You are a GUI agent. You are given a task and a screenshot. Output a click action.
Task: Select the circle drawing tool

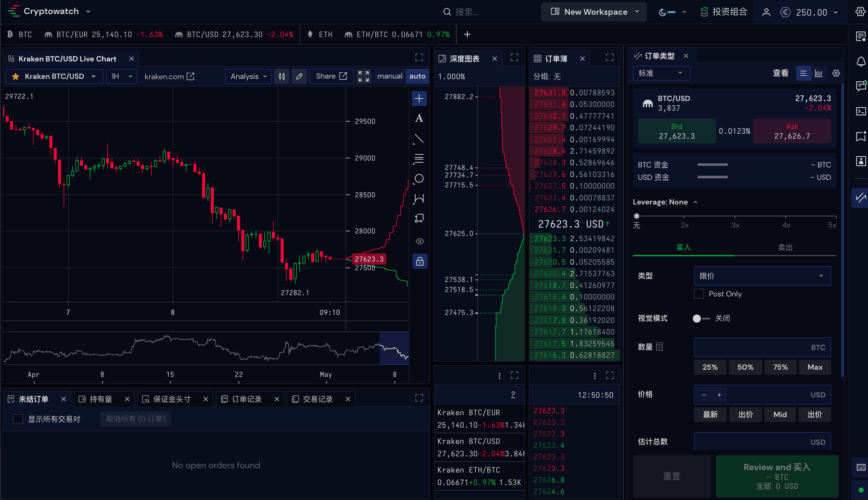click(x=419, y=179)
